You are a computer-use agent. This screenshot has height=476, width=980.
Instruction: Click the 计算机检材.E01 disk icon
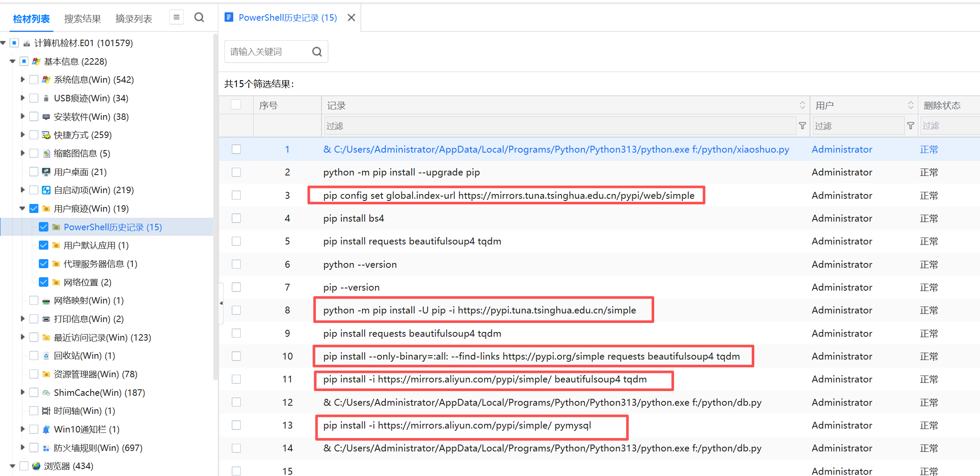27,43
